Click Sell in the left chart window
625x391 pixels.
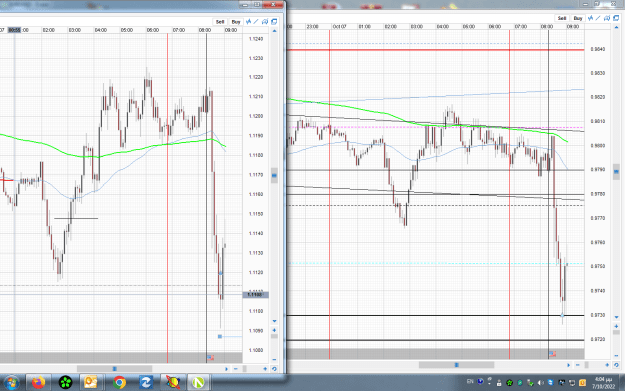tap(220, 22)
